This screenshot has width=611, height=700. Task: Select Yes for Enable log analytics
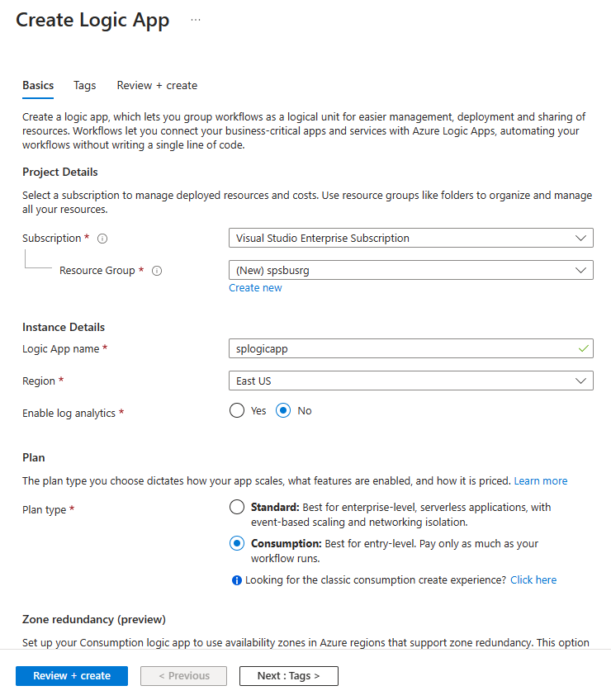coord(237,410)
